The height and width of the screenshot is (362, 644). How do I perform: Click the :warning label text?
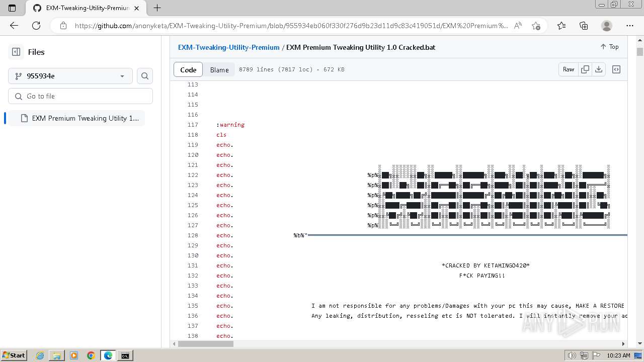pyautogui.click(x=230, y=125)
